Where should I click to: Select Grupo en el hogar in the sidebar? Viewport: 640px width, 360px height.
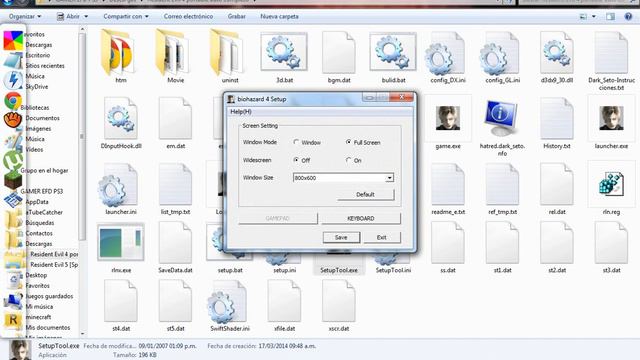[44, 170]
